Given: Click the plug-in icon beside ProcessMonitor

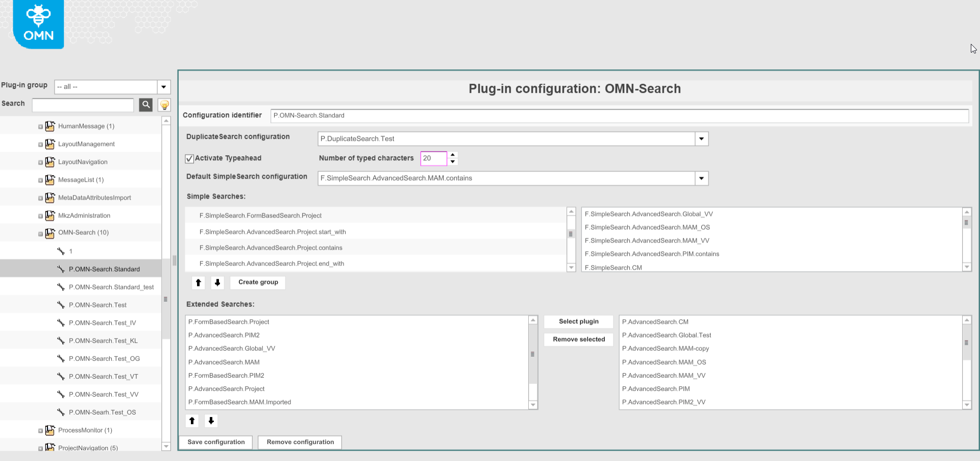Looking at the screenshot, I should 50,430.
